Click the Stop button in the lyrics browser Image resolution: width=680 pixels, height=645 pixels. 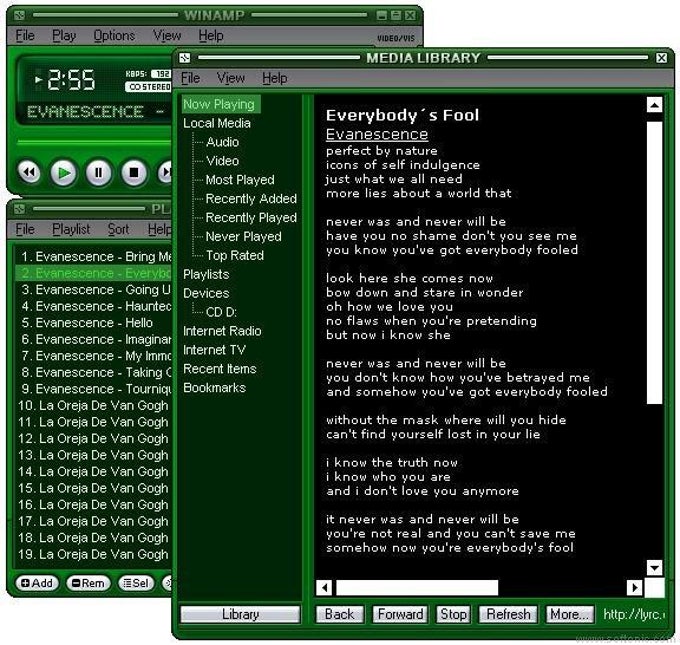(453, 614)
